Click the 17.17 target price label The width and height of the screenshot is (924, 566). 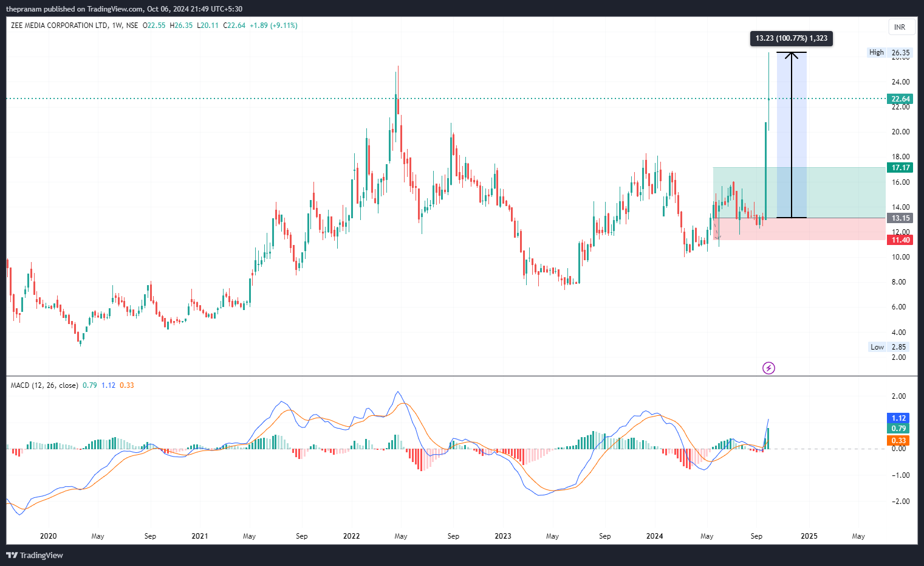pos(900,168)
